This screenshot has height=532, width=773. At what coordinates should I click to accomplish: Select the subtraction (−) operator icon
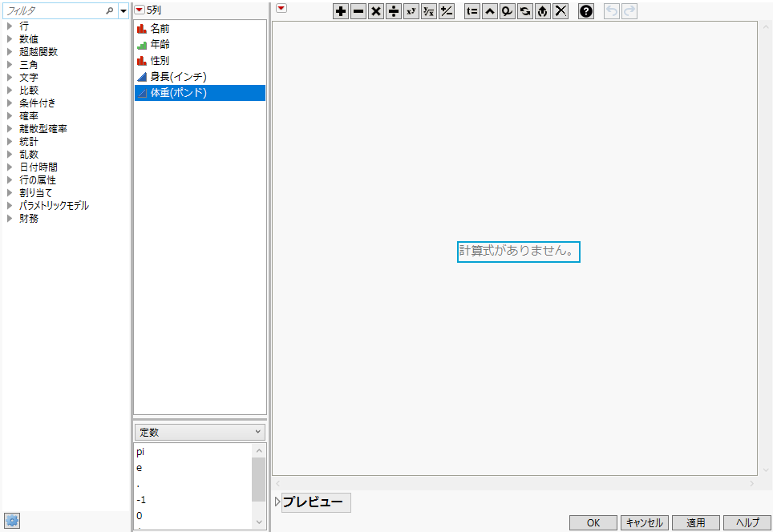[358, 12]
